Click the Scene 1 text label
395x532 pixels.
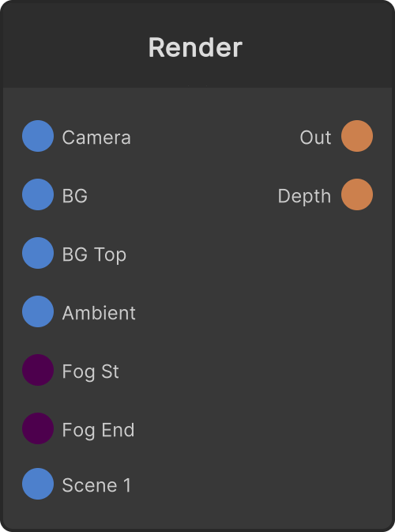(x=96, y=485)
